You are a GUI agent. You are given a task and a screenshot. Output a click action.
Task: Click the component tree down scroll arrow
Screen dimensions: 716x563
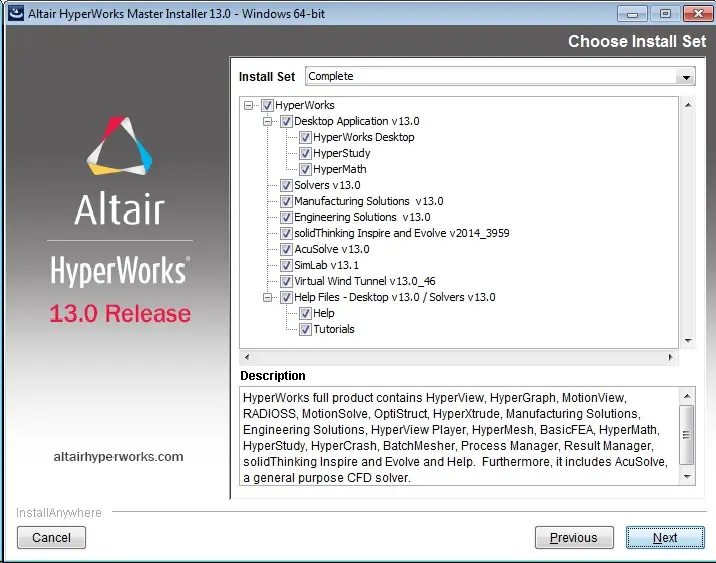coord(688,341)
